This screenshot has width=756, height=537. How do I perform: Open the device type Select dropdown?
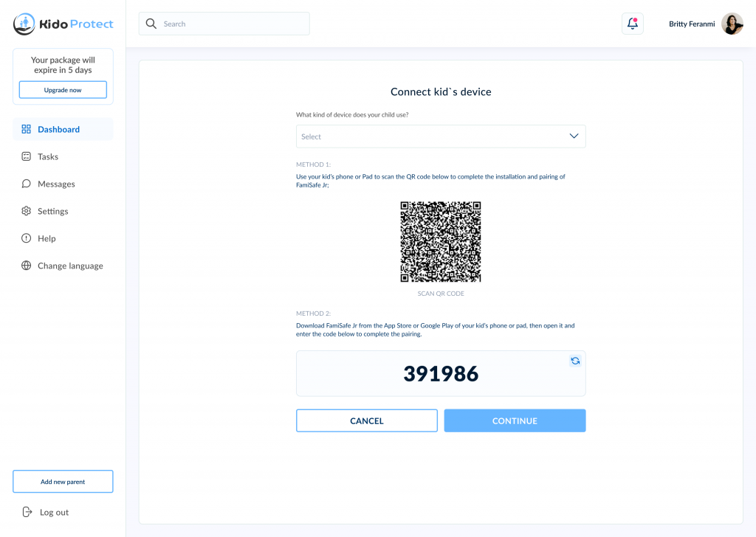[x=428, y=136]
